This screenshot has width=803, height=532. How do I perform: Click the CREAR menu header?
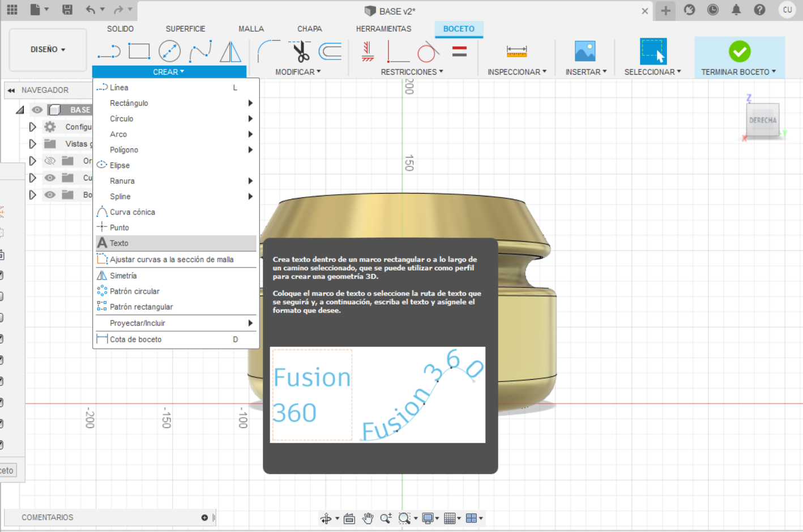click(x=169, y=72)
